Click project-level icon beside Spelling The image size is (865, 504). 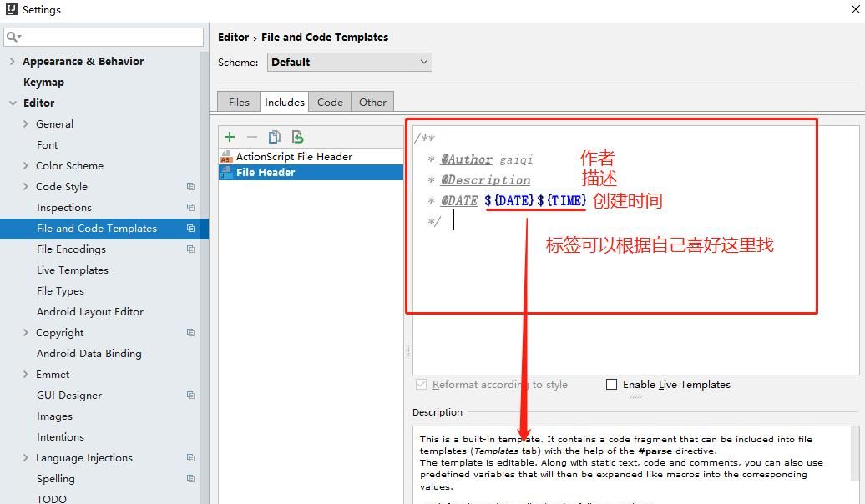tap(191, 479)
